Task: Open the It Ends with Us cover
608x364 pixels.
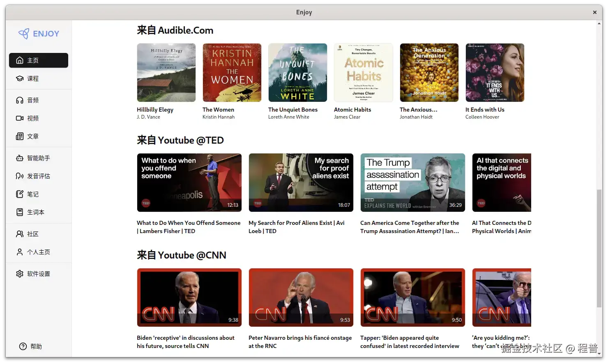Action: tap(495, 73)
